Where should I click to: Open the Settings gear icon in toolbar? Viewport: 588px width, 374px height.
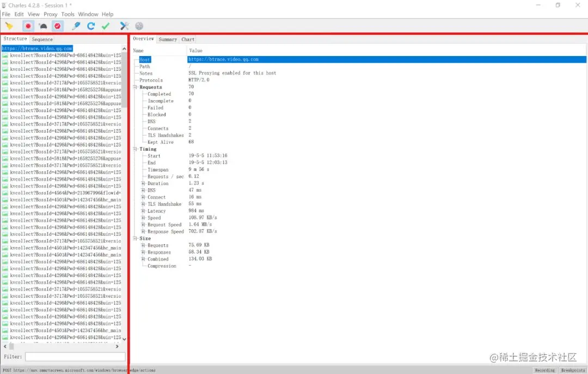(x=139, y=26)
